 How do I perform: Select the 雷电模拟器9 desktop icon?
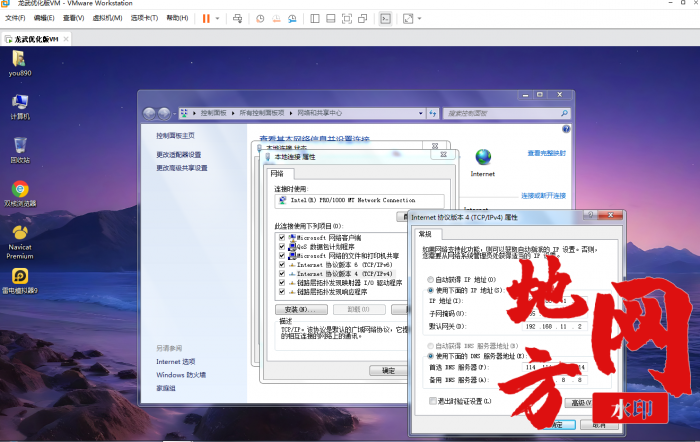(x=20, y=281)
